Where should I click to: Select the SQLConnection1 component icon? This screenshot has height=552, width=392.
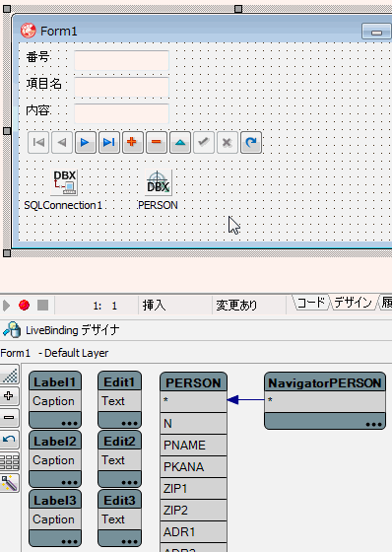[64, 182]
